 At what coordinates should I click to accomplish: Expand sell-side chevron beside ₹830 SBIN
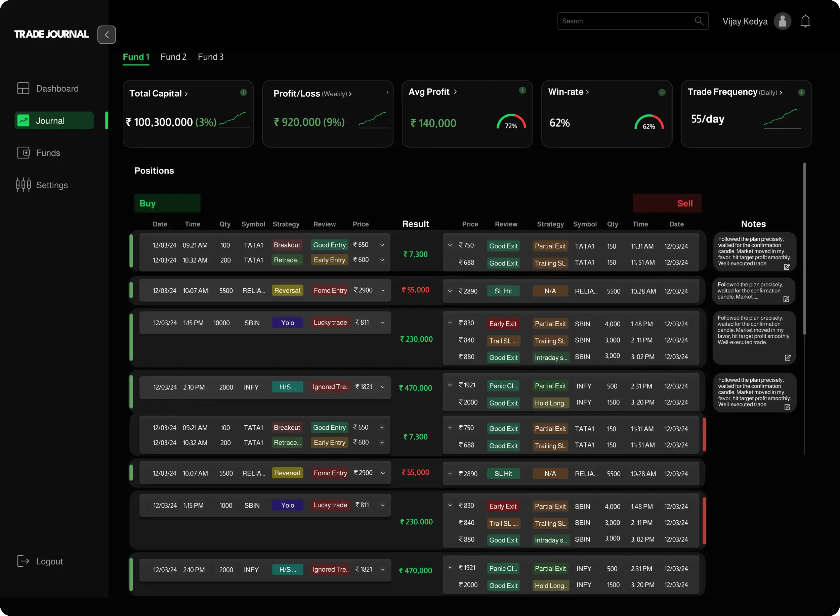click(x=450, y=323)
